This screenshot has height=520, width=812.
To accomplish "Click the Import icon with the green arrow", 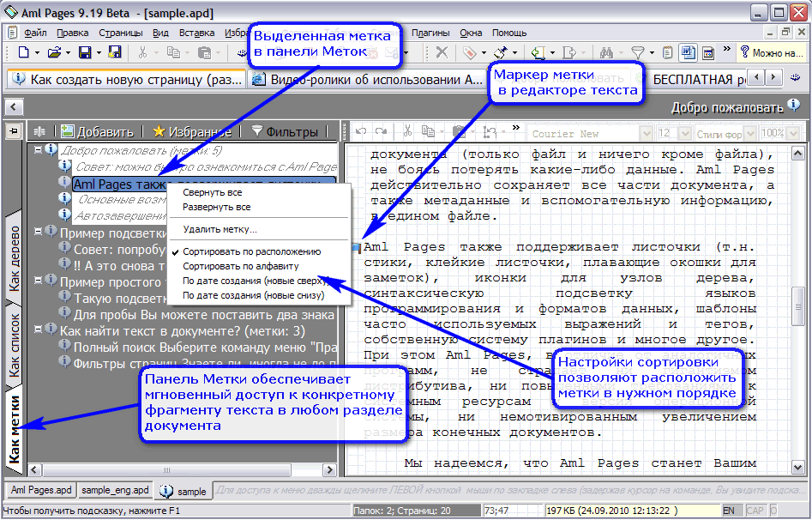I will pyautogui.click(x=538, y=52).
